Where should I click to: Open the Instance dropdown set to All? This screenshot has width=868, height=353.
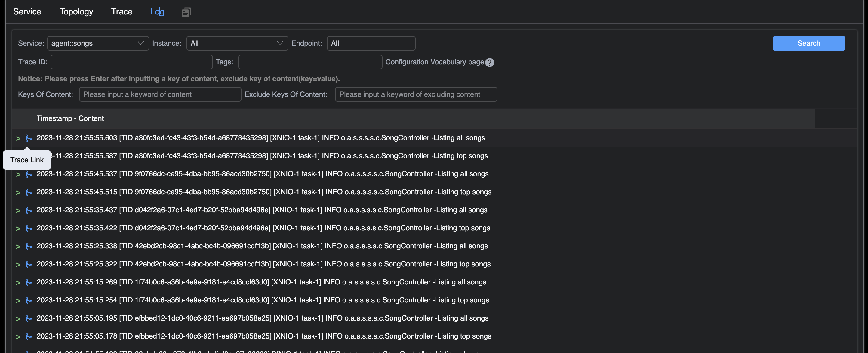pos(237,43)
